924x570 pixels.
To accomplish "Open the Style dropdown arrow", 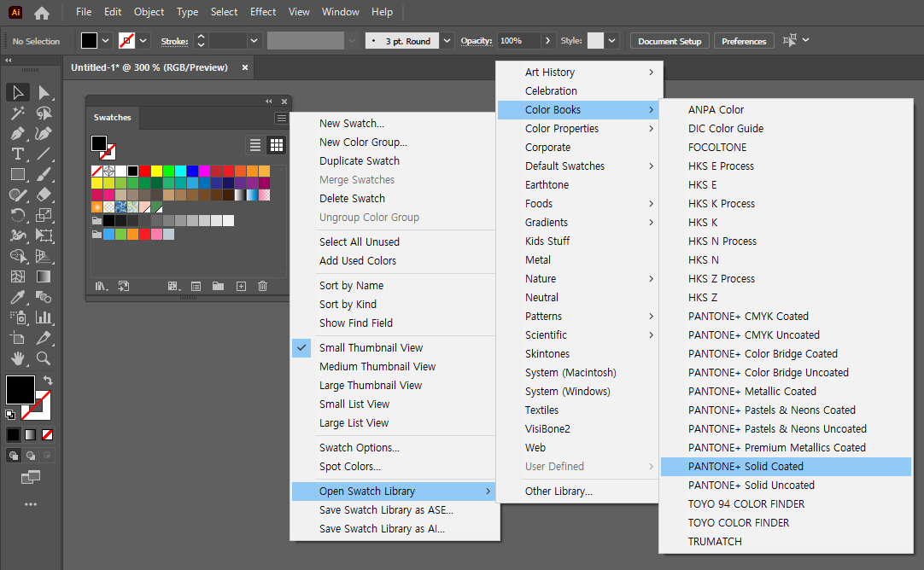I will 612,41.
